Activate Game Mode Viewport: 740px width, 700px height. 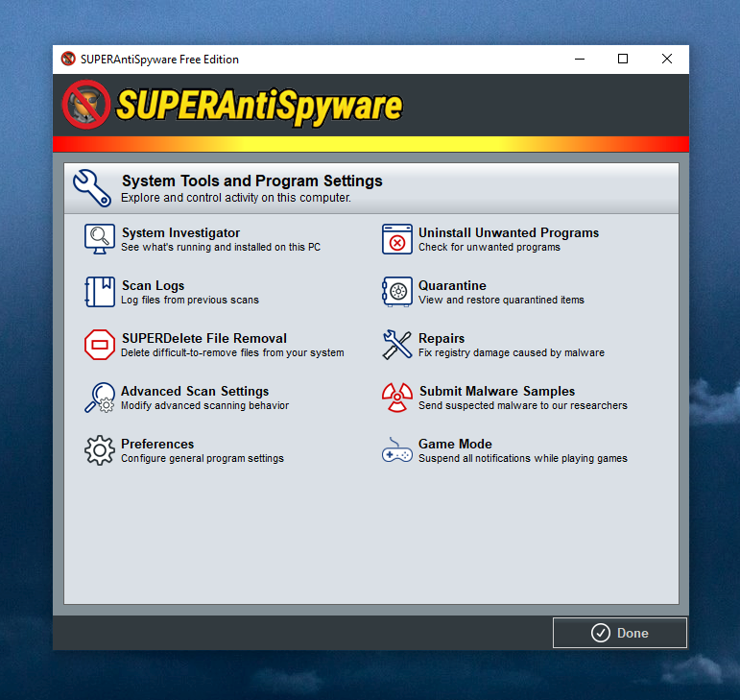455,445
